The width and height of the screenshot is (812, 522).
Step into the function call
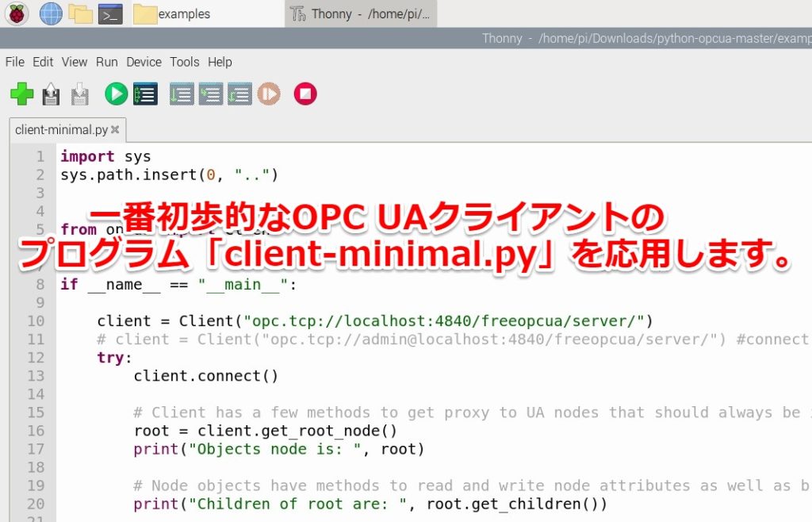[211, 94]
